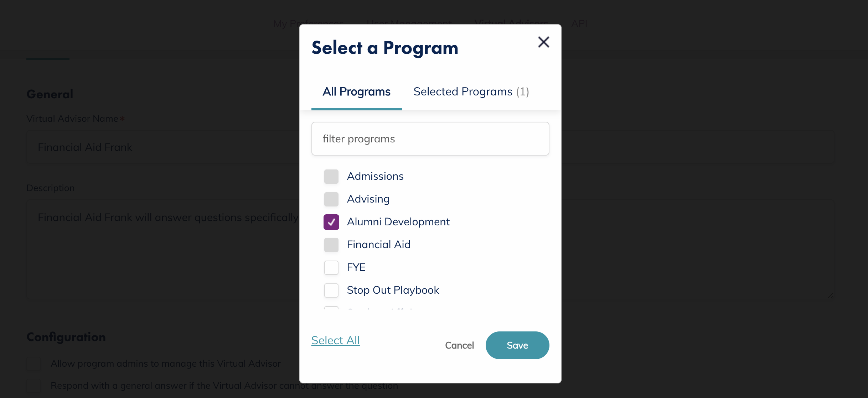The height and width of the screenshot is (398, 868).
Task: Tick the Advising program checkbox
Action: [x=331, y=199]
